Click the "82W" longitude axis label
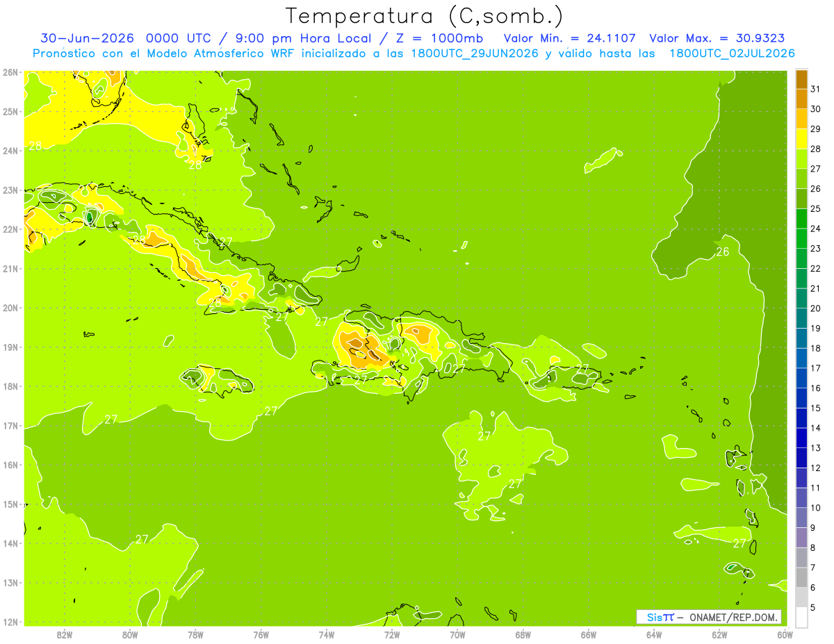This screenshot has height=644, width=834. coord(65,634)
